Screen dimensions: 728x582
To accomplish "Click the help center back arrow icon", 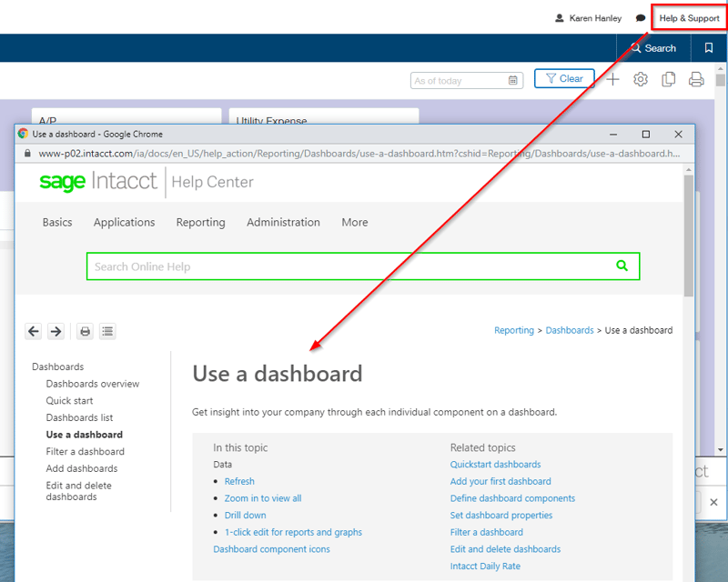I will (x=34, y=332).
